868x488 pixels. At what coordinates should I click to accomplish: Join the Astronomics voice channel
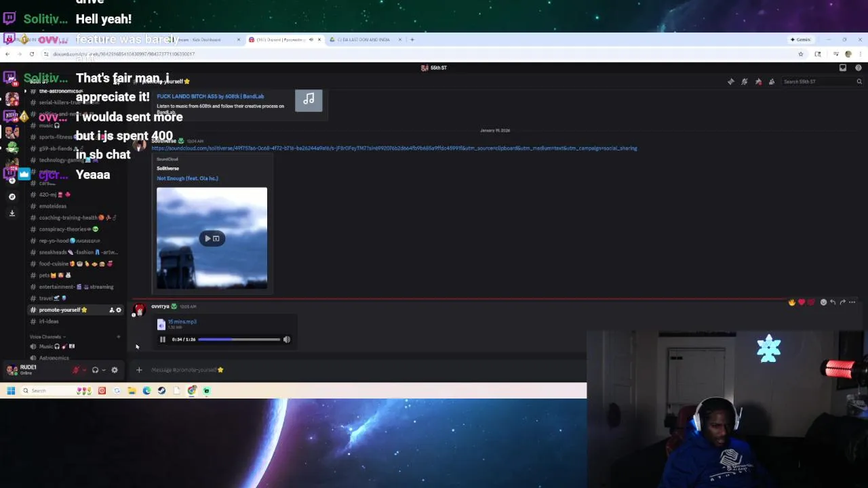[x=75, y=358]
